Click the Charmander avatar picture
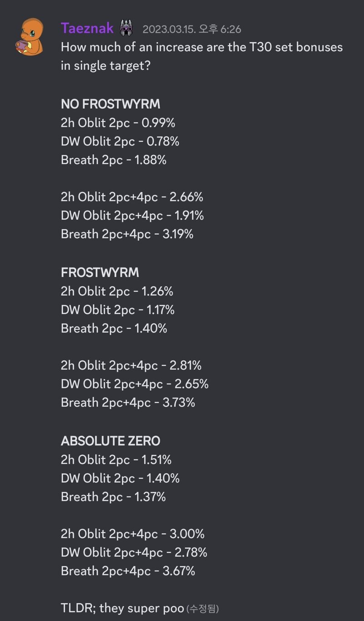This screenshot has width=364, height=621. (x=31, y=37)
